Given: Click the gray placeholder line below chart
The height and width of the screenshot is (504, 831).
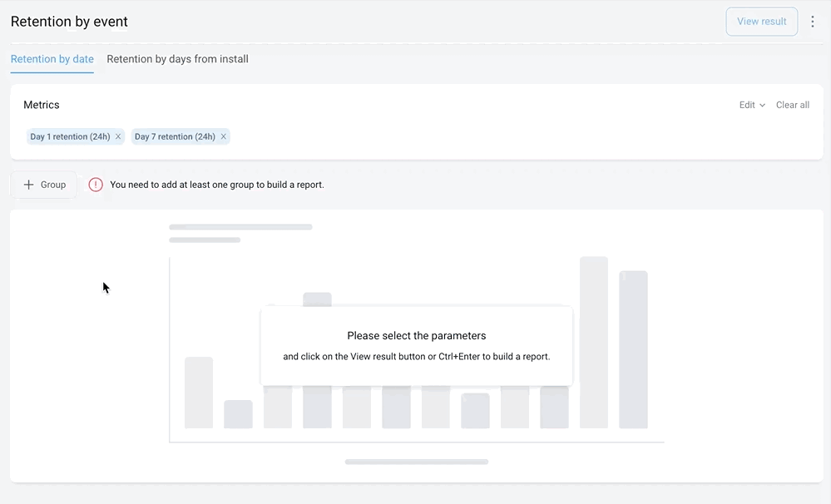Looking at the screenshot, I should pos(416,462).
